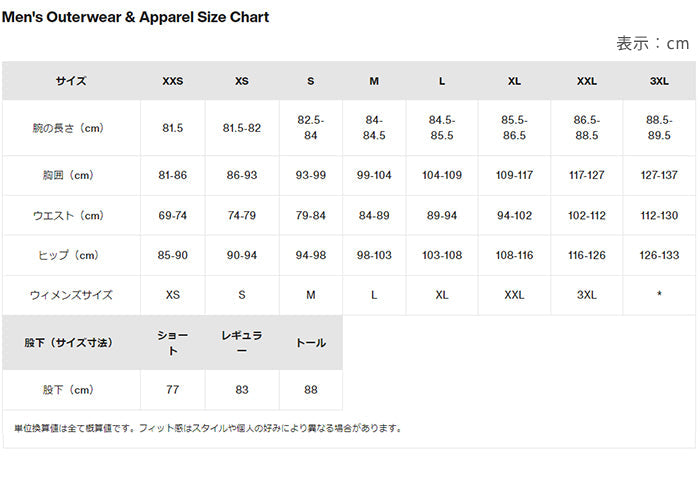Click the ウィメンズサイズ row label

pyautogui.click(x=70, y=295)
